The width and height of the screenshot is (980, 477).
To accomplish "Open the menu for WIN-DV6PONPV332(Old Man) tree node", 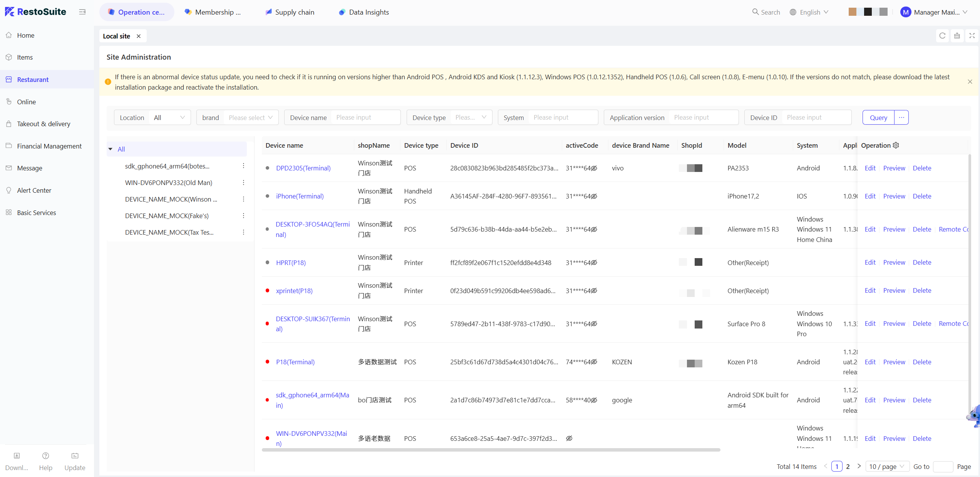I will [243, 182].
